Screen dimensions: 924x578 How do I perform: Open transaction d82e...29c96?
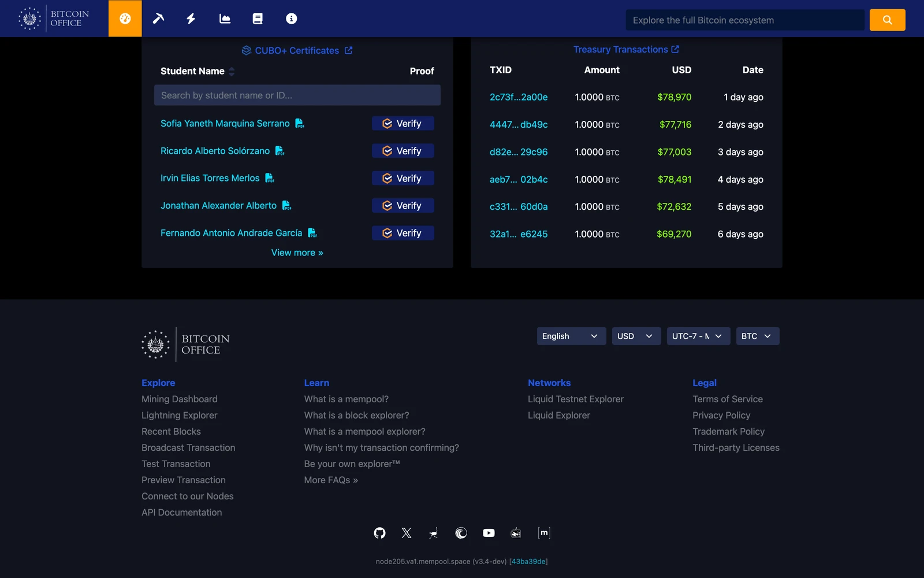tap(519, 152)
